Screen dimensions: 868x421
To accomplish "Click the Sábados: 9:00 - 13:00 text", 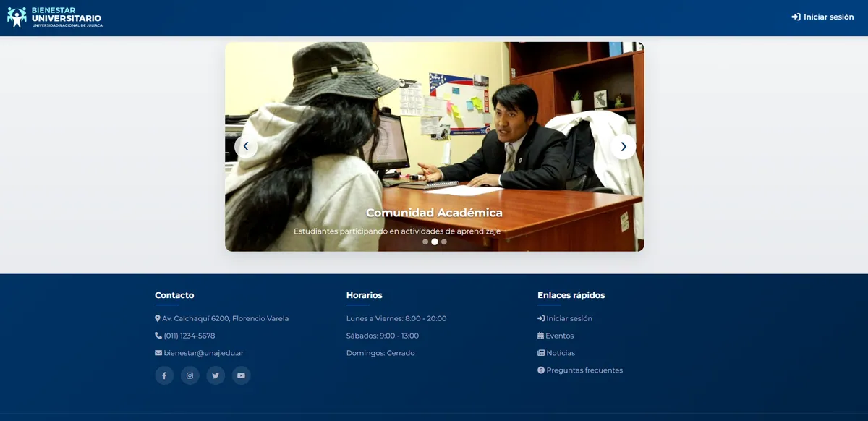I will [x=383, y=336].
